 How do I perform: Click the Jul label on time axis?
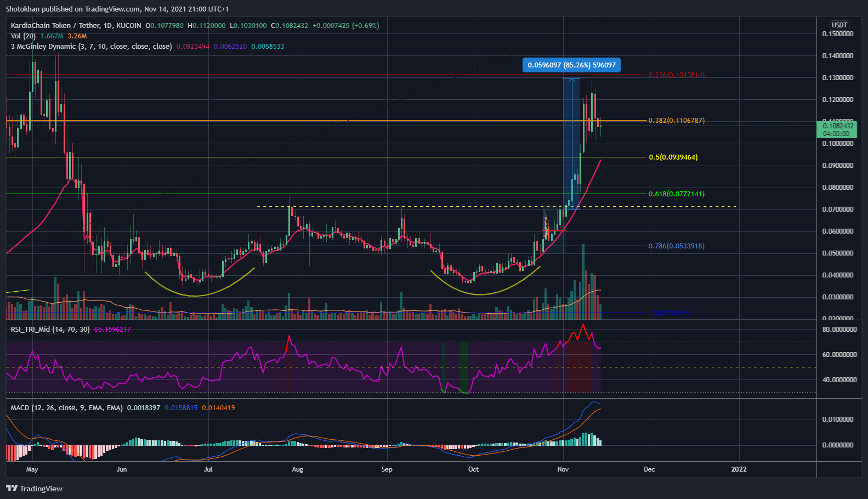pyautogui.click(x=208, y=469)
